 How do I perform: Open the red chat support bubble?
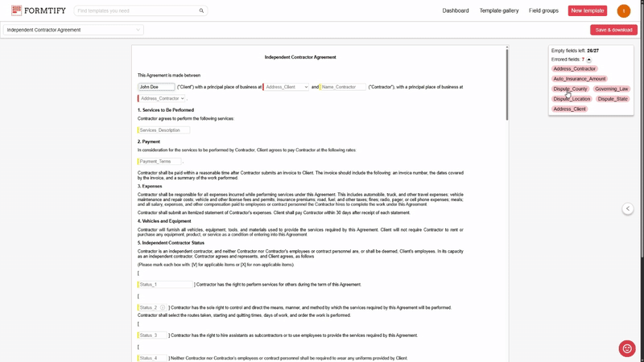point(627,348)
